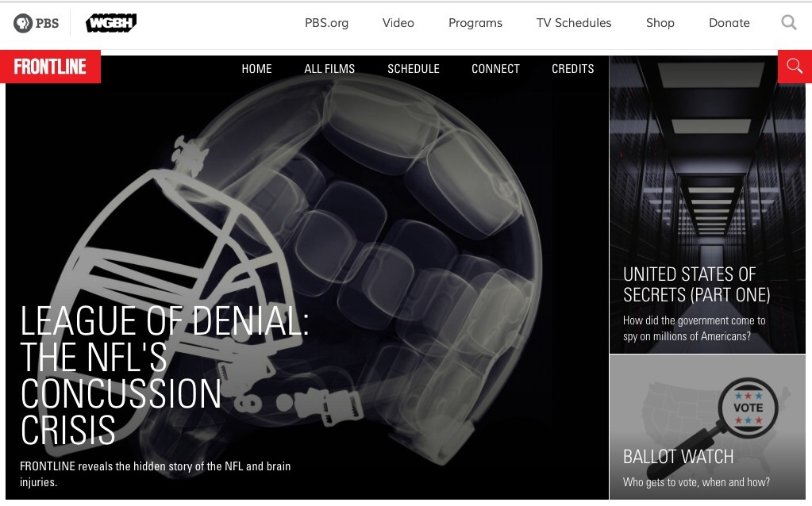Screen dimensions: 812x506
Task: Open the CREDITS page
Action: tap(572, 69)
